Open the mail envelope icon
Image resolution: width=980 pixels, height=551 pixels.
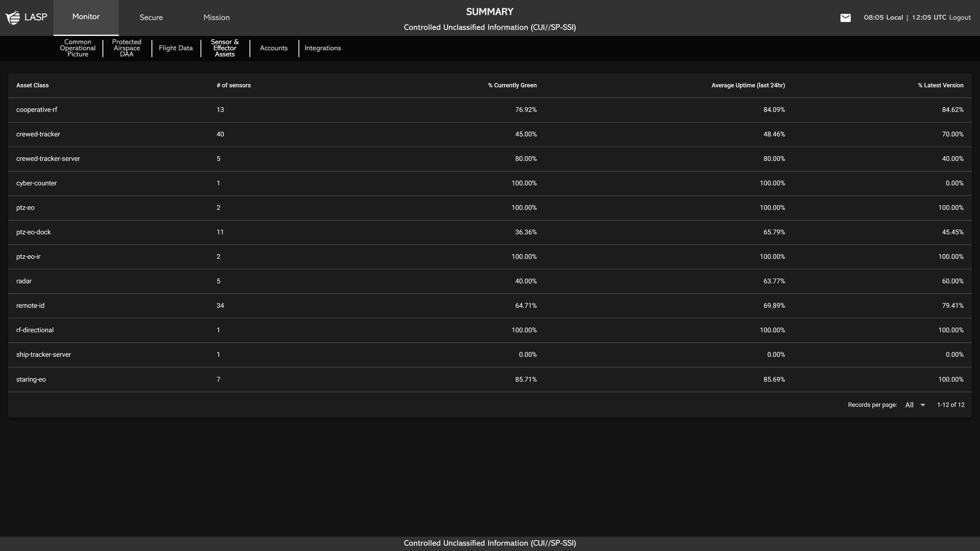(845, 17)
